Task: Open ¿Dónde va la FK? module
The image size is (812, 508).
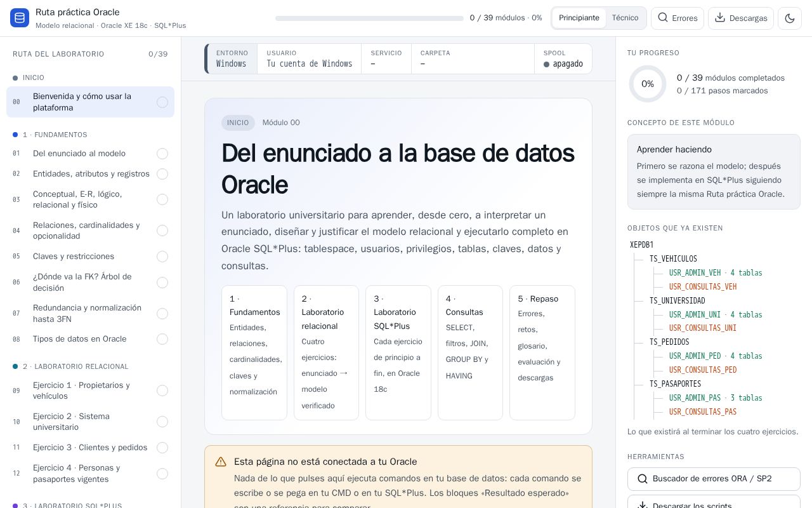Action: (x=90, y=283)
